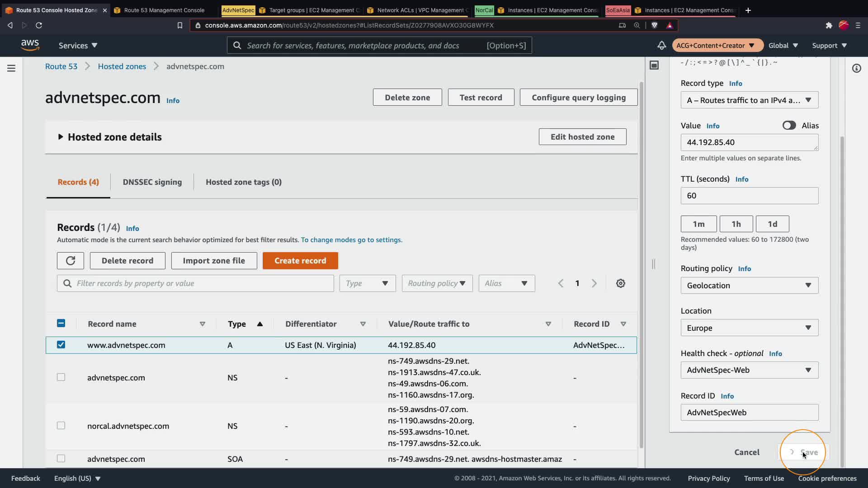868x488 pixels.
Task: Open the table preferences gear icon
Action: pos(621,283)
